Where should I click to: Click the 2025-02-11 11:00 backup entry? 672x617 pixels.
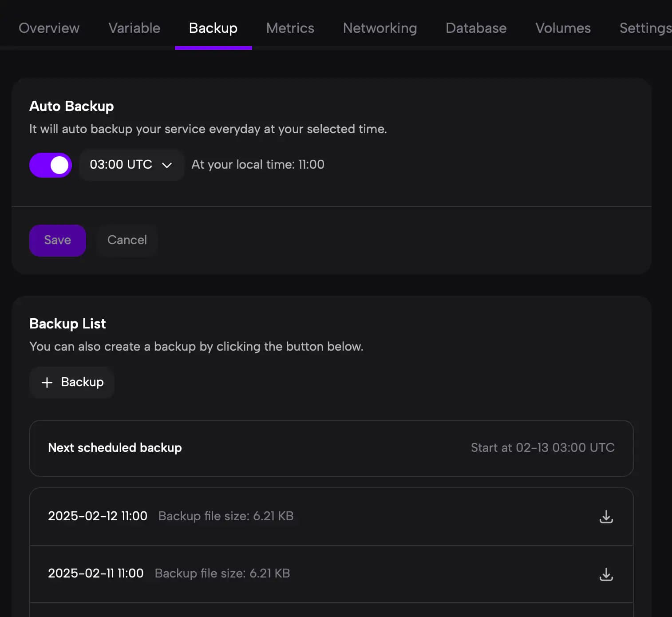331,574
